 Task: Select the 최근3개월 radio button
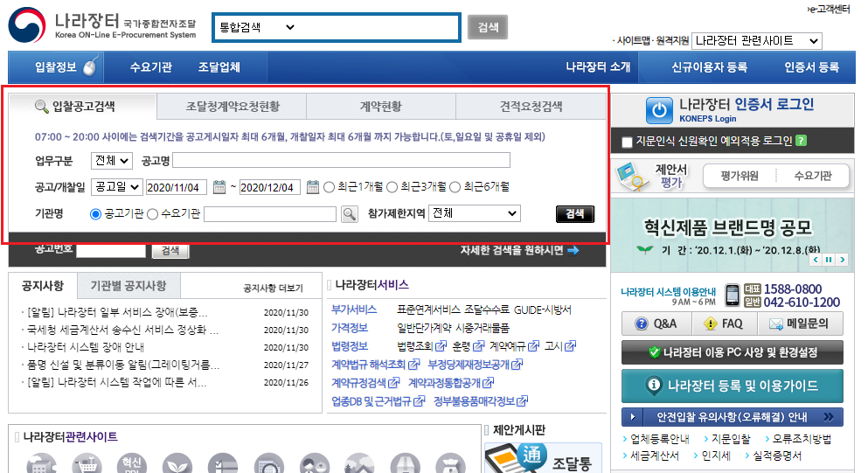click(x=392, y=187)
